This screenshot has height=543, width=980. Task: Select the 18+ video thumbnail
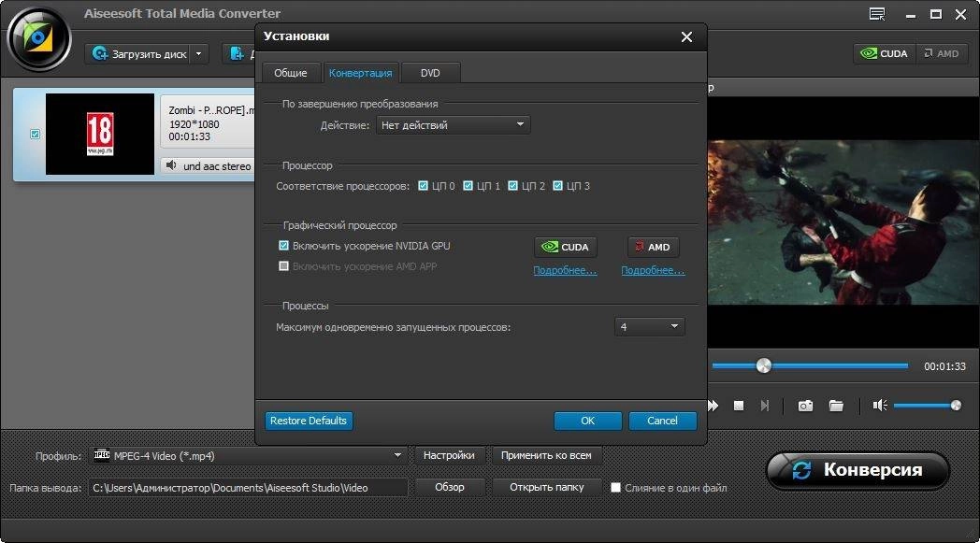pyautogui.click(x=100, y=134)
